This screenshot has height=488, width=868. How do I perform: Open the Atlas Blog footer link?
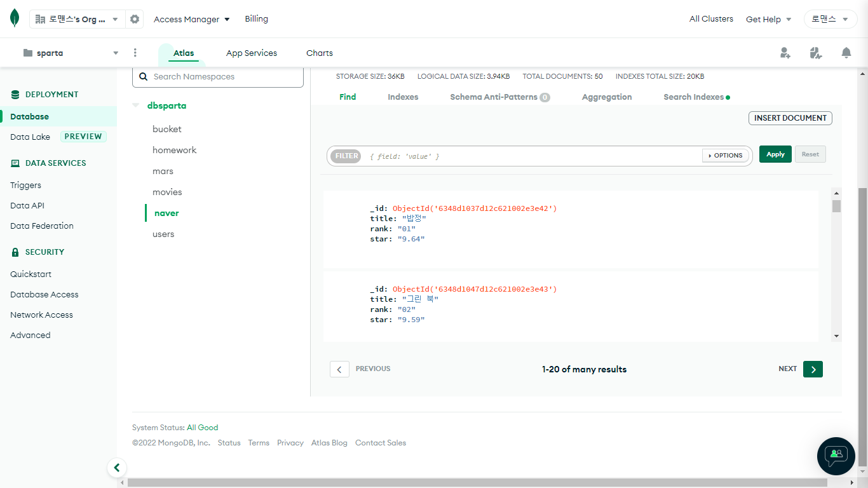(x=329, y=443)
